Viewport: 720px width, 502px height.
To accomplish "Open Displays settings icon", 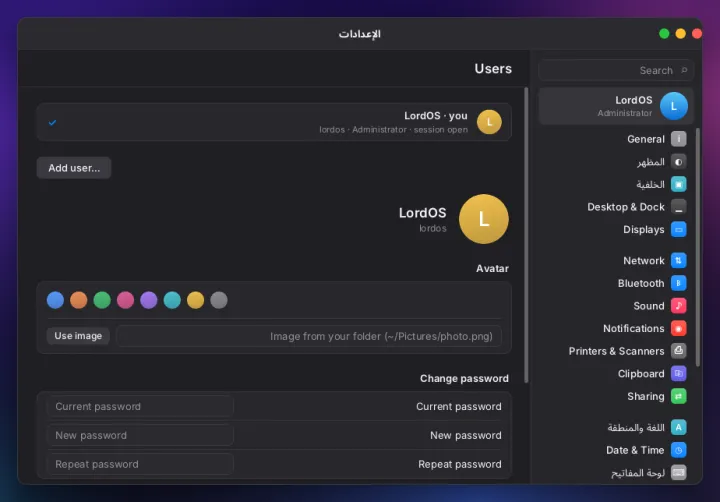I will point(678,229).
